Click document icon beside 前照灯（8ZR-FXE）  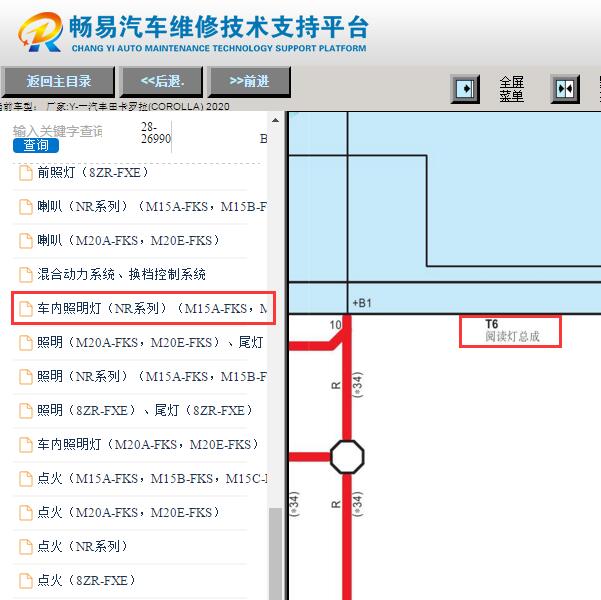(x=26, y=173)
